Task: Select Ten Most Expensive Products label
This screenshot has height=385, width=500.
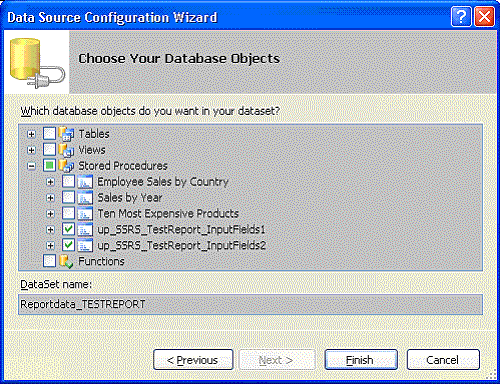Action: [x=168, y=214]
